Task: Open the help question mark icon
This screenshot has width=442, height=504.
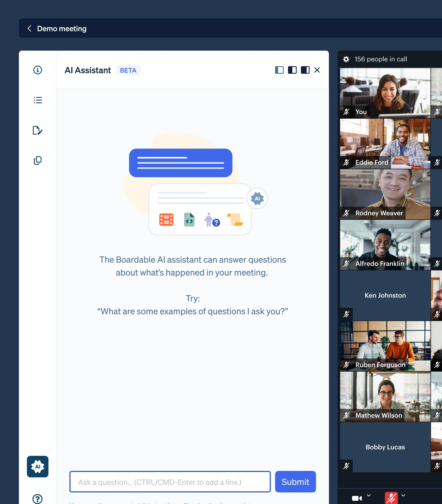Action: [37, 499]
